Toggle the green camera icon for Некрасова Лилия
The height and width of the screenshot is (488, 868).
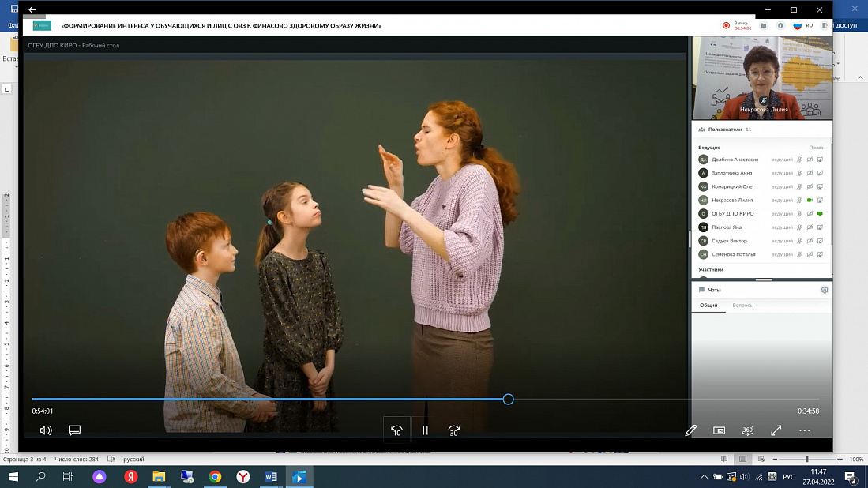point(810,200)
